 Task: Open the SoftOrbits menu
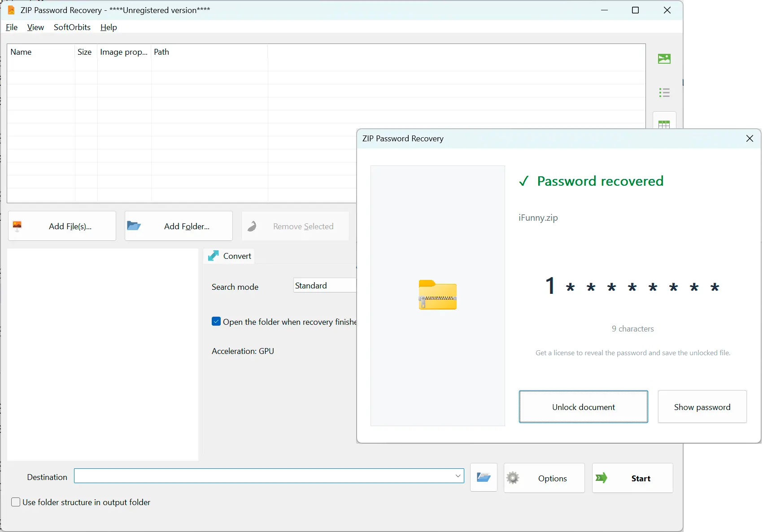click(72, 27)
